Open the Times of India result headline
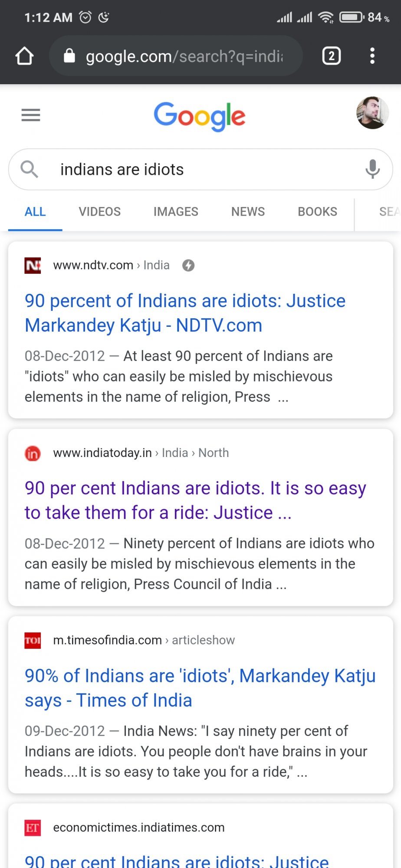The width and height of the screenshot is (401, 868). [x=200, y=688]
